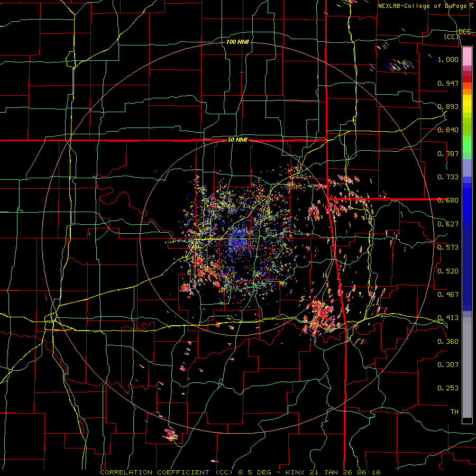
Task: Click the 0.787 legend value
Action: coord(448,153)
